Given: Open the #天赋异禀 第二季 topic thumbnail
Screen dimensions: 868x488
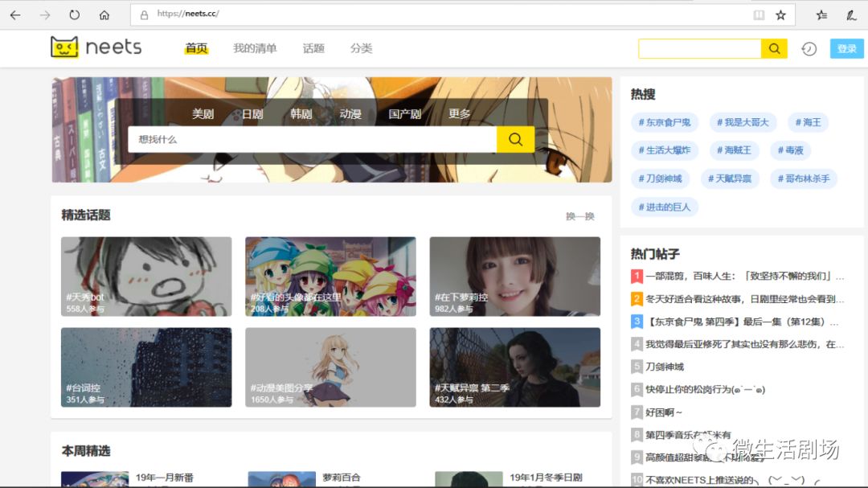Looking at the screenshot, I should pyautogui.click(x=515, y=367).
